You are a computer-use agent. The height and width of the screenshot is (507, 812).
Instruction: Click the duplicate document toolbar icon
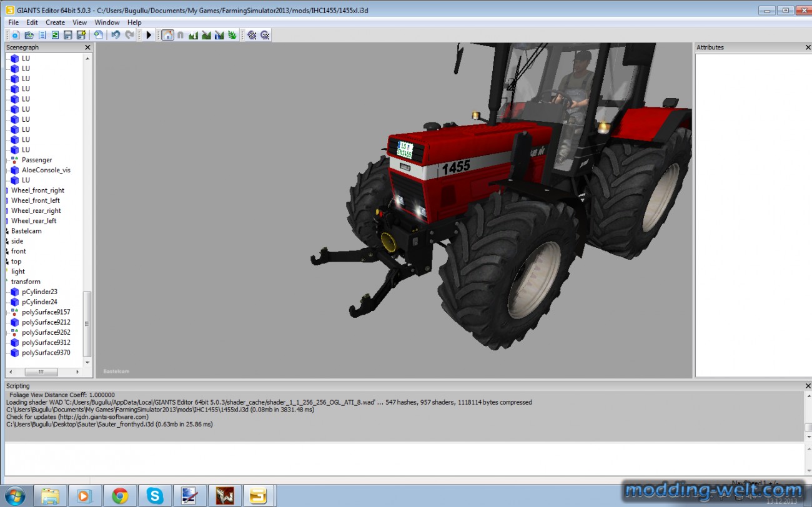coord(99,35)
